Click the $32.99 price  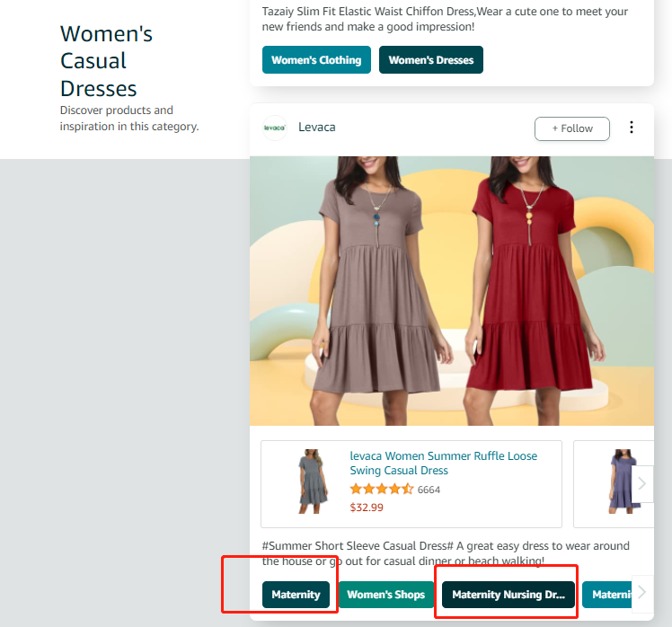point(367,508)
